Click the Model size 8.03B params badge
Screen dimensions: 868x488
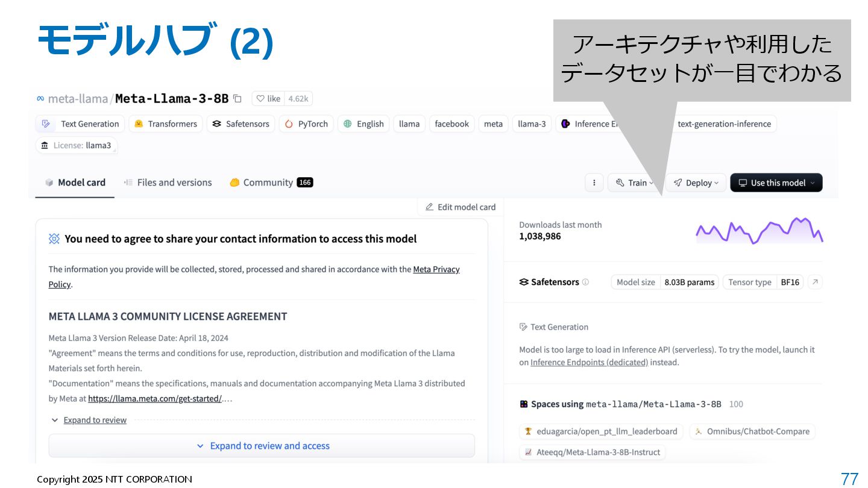(x=665, y=282)
